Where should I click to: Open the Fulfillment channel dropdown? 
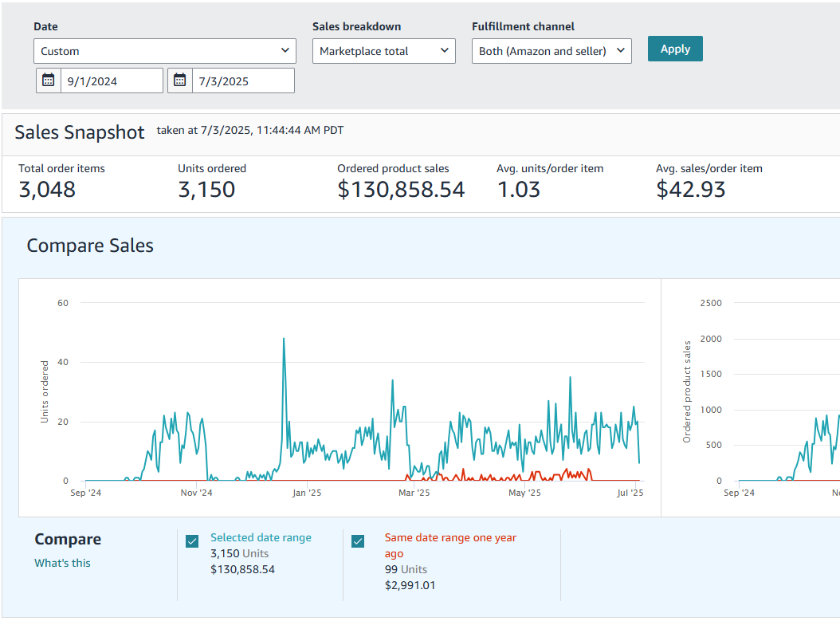[x=551, y=50]
